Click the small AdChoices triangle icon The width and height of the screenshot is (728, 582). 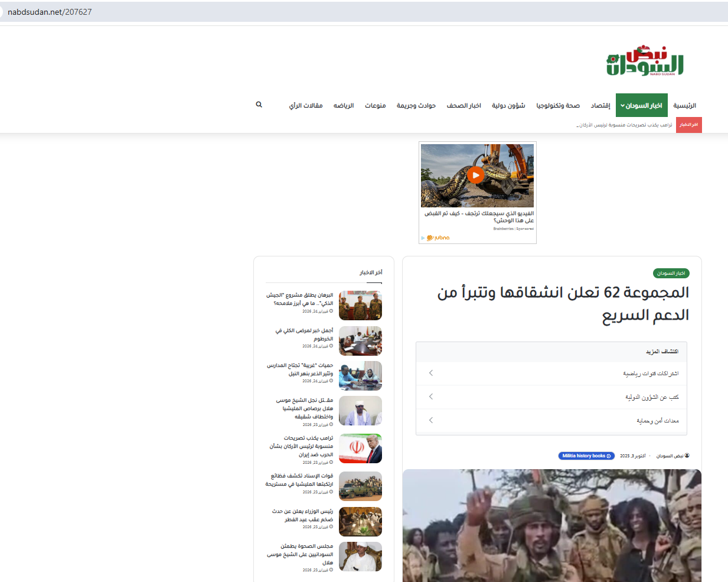point(423,238)
